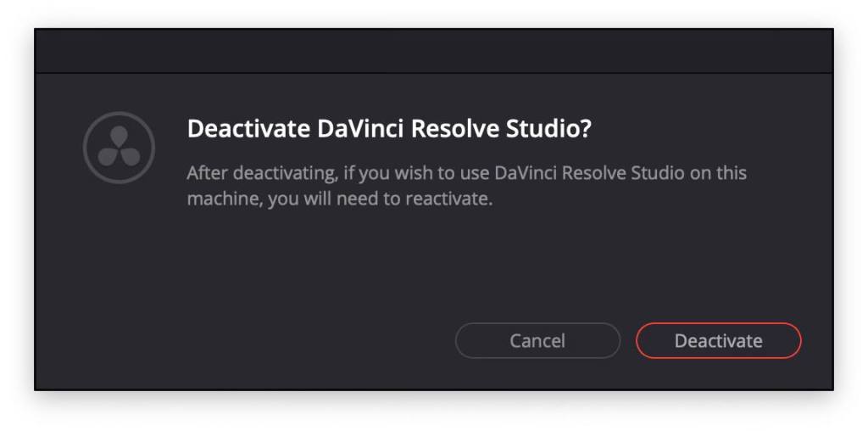Click the DaVinci Resolve logo icon
The width and height of the screenshot is (868, 431).
(x=119, y=148)
